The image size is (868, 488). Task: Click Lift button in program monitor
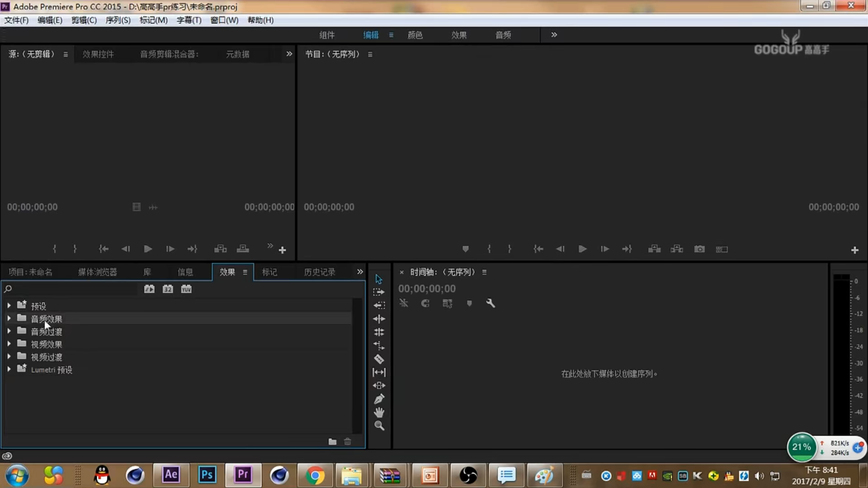click(x=654, y=249)
